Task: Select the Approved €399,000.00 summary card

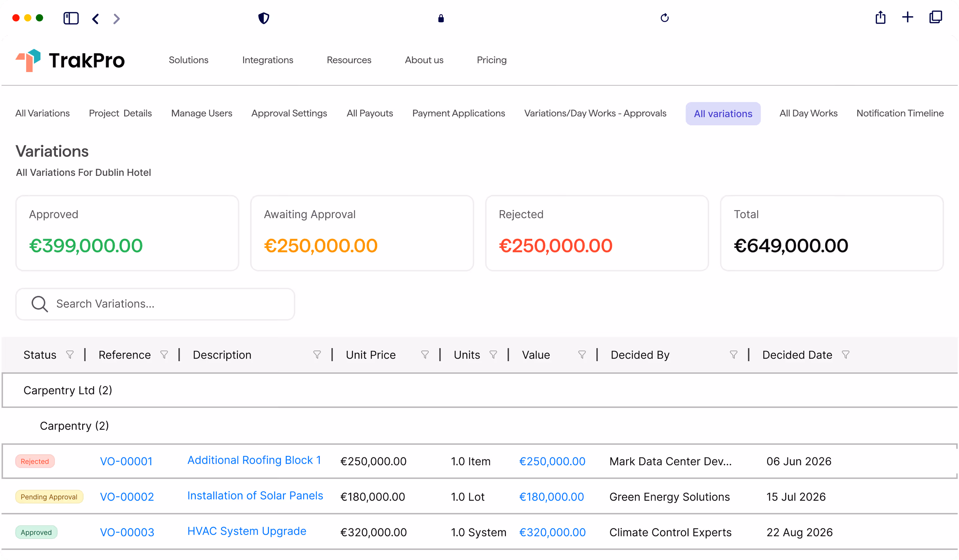Action: coord(127,233)
